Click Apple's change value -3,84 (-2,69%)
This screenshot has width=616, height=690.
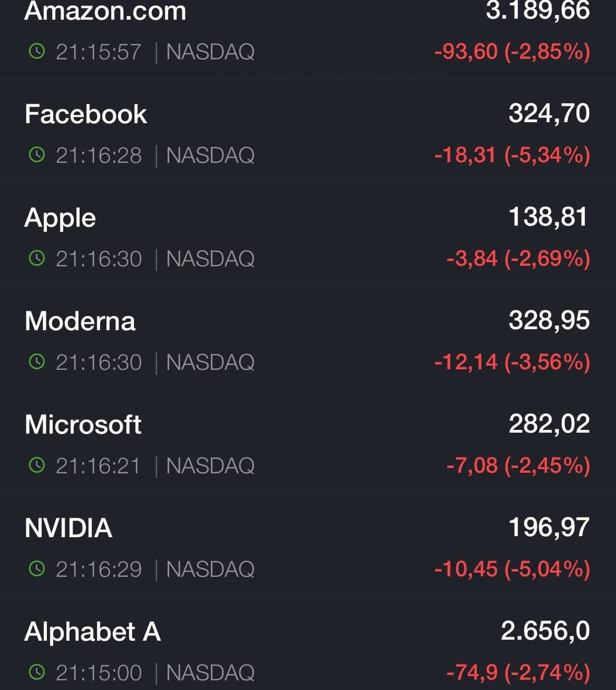click(518, 259)
